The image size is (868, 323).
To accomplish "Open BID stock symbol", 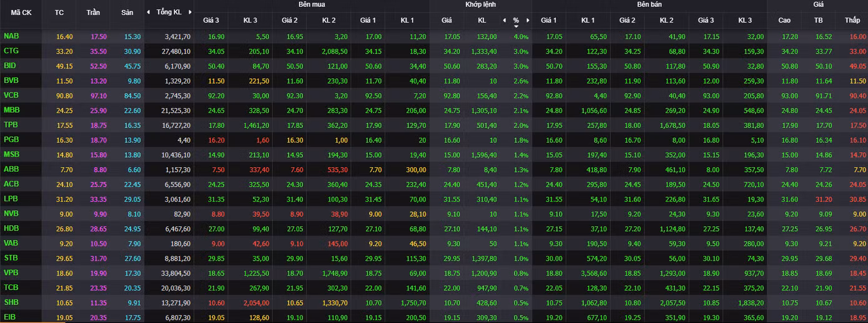I will click(x=10, y=65).
